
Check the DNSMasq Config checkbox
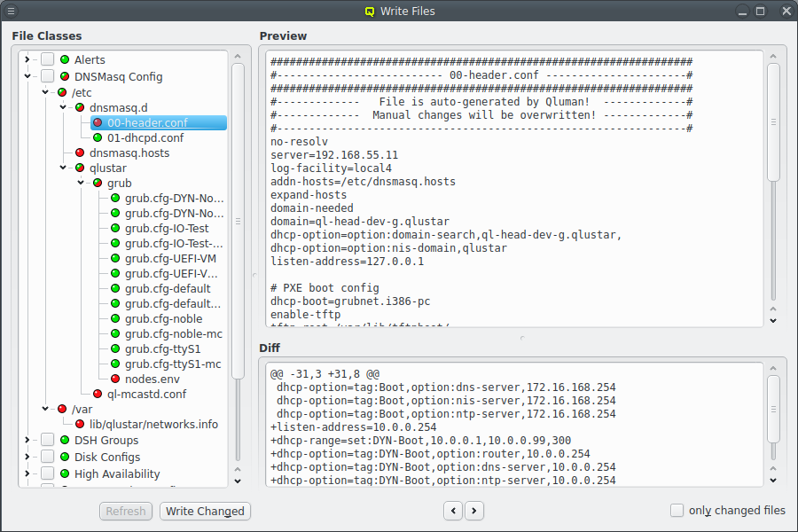point(47,76)
